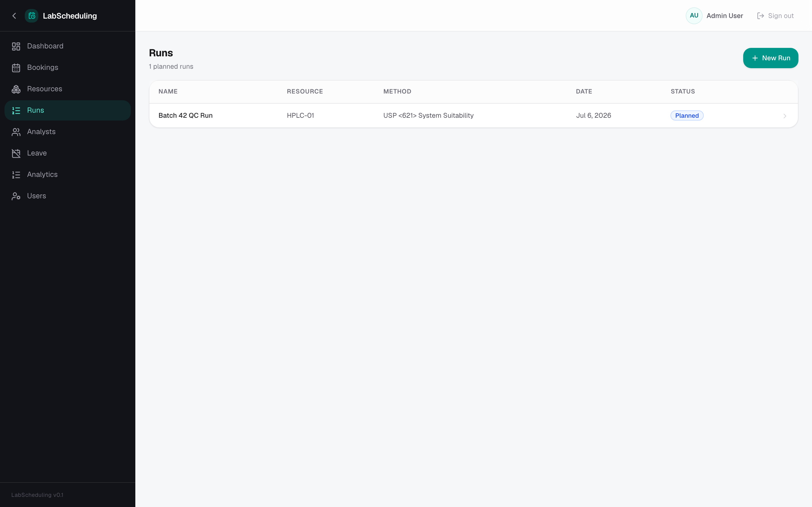Click the Sign out arrow icon
812x507 pixels.
coord(760,16)
